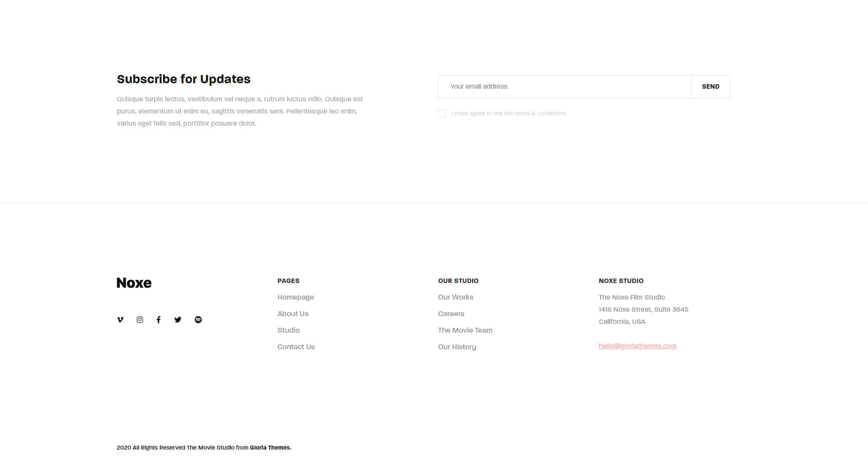Open the Spotify social icon
Screen dimensions: 868x470
pyautogui.click(x=198, y=320)
